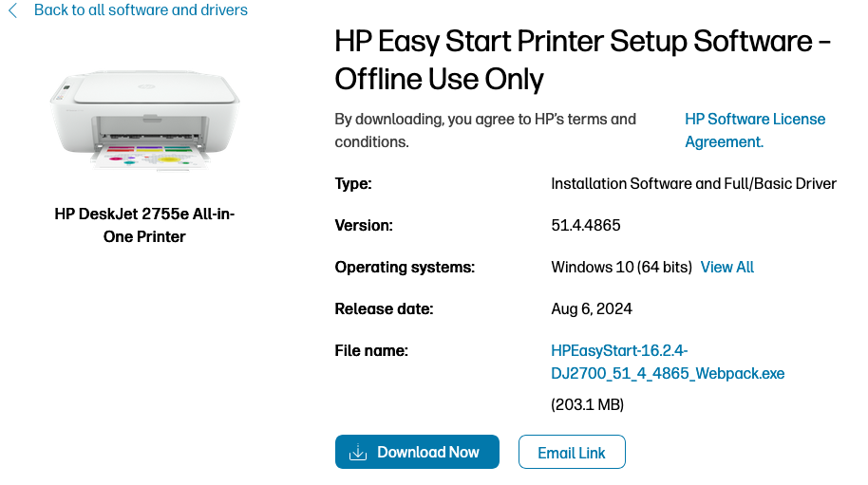Click the 'Operating systems:' label
Viewport: 868px width, 485px height.
(x=405, y=267)
